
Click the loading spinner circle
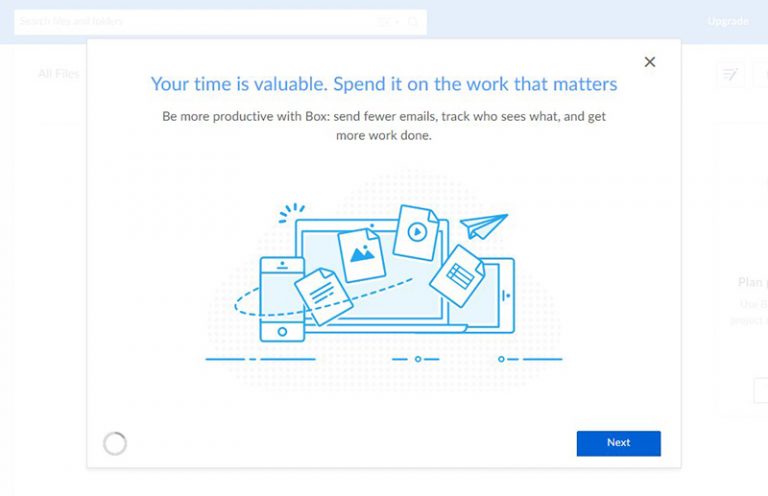115,444
